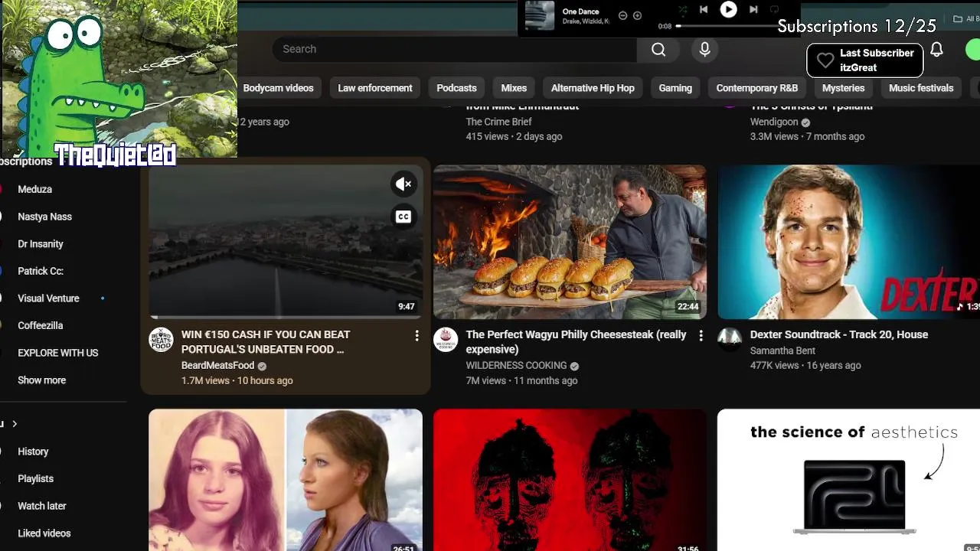Open the notifications bell
The height and width of the screenshot is (551, 980).
[x=936, y=50]
